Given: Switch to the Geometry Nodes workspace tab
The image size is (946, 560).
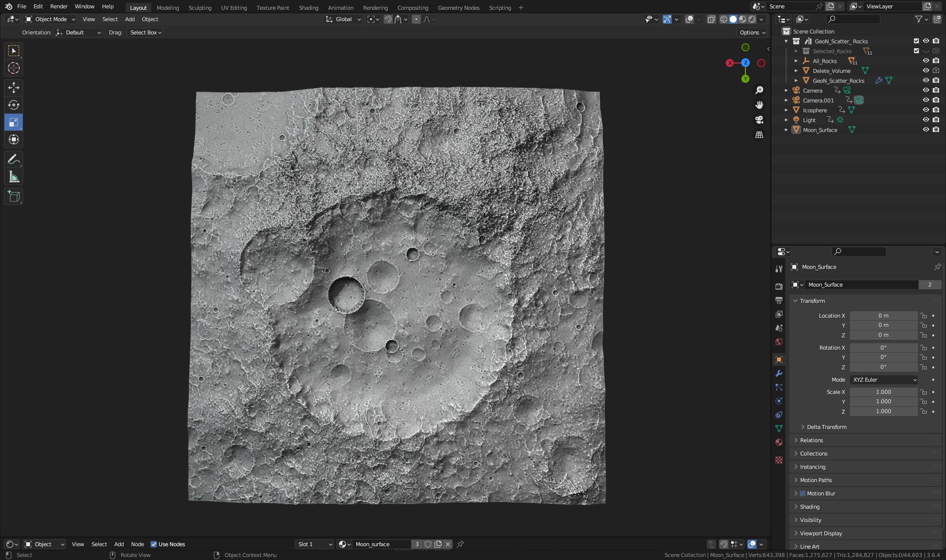Looking at the screenshot, I should pyautogui.click(x=458, y=8).
